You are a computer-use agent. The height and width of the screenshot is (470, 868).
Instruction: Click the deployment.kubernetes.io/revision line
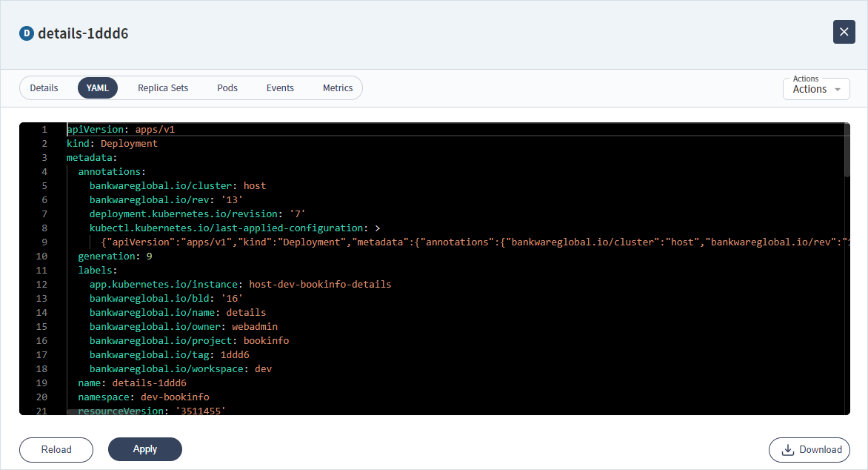(x=198, y=214)
